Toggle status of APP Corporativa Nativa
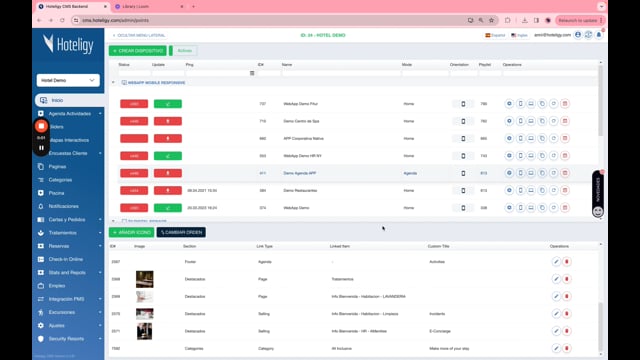The width and height of the screenshot is (640, 360). [x=134, y=138]
